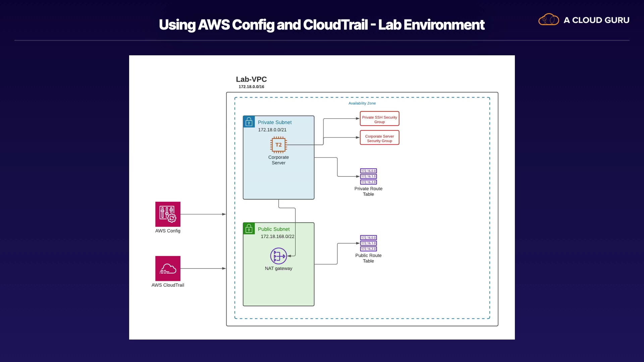Click the Public Subnet title text
Image resolution: width=644 pixels, height=362 pixels.
274,229
